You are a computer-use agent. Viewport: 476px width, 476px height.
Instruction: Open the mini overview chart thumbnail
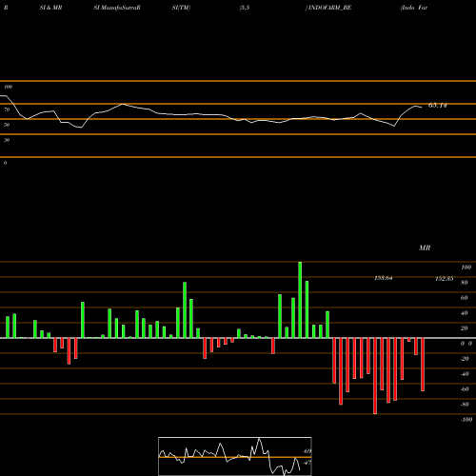pyautogui.click(x=235, y=456)
